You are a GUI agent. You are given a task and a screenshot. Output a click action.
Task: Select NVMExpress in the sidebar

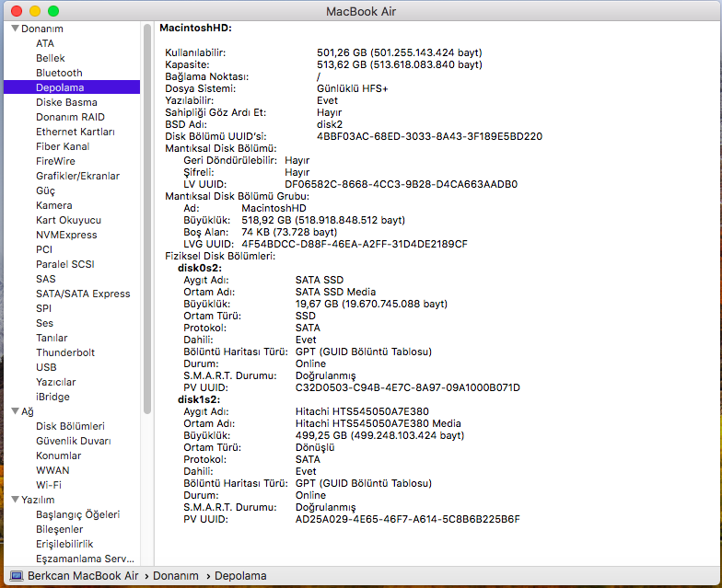click(66, 235)
